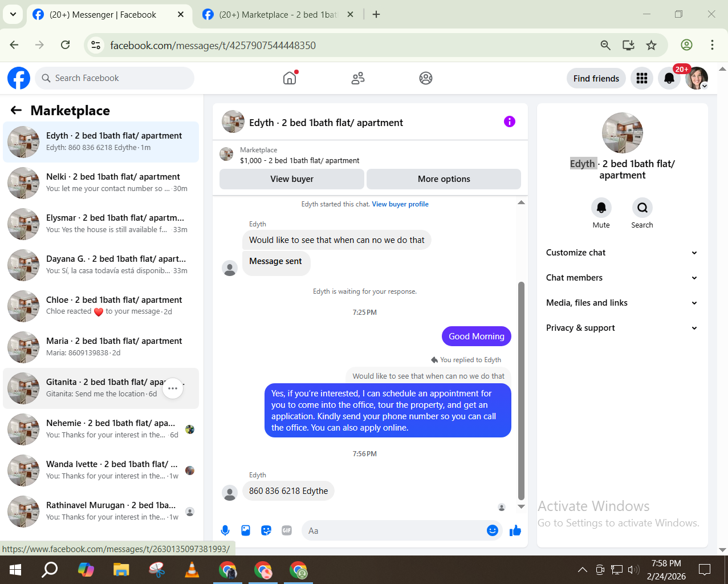Click the 860 836 6218 Edythe message
Image resolution: width=728 pixels, height=584 pixels.
pos(288,491)
